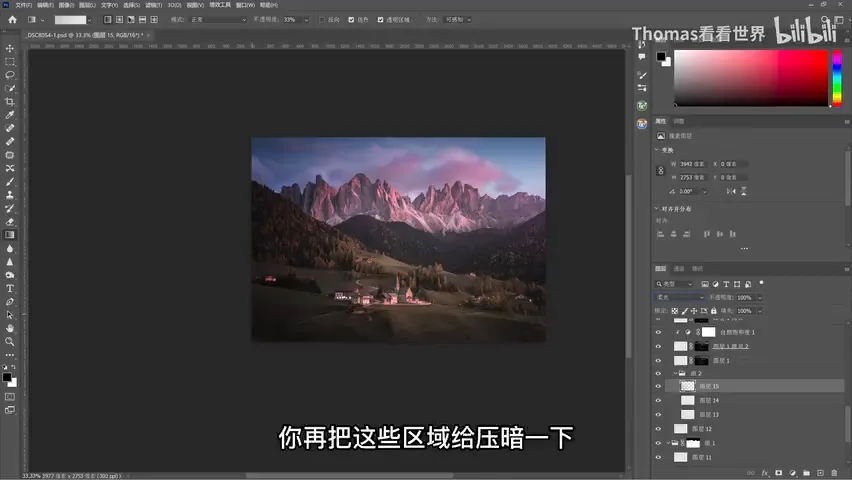
Task: Select the Move tool
Action: (10, 48)
